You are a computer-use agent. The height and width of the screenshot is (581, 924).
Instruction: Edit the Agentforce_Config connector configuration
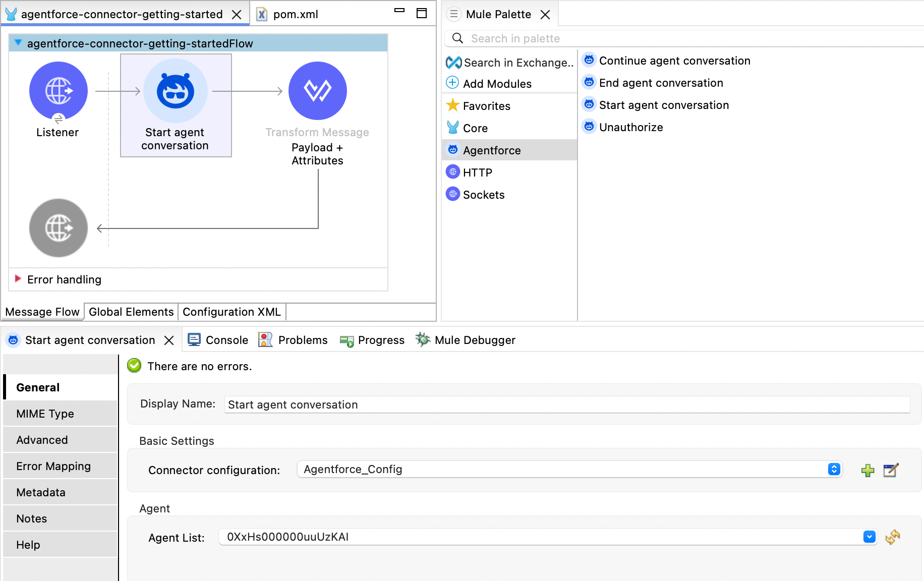(891, 470)
